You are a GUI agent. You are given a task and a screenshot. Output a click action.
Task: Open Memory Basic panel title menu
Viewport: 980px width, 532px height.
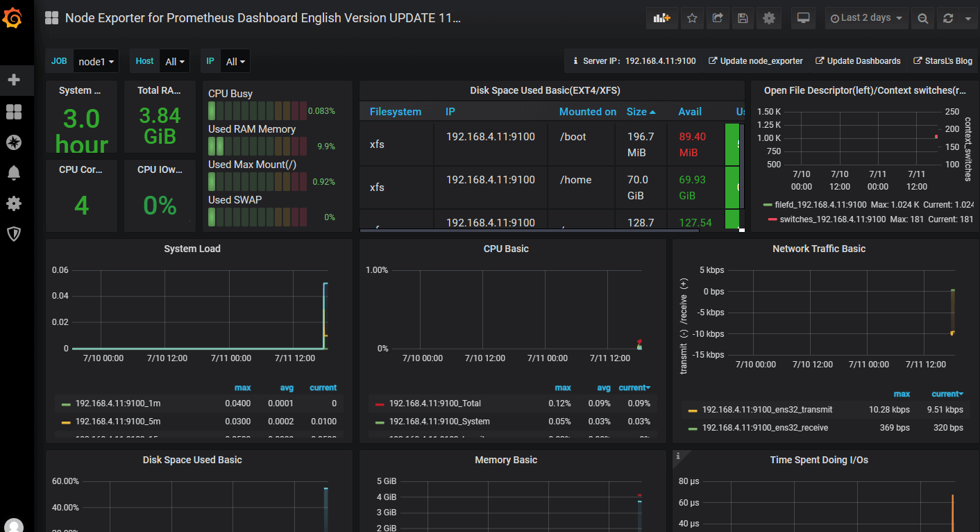coord(506,460)
